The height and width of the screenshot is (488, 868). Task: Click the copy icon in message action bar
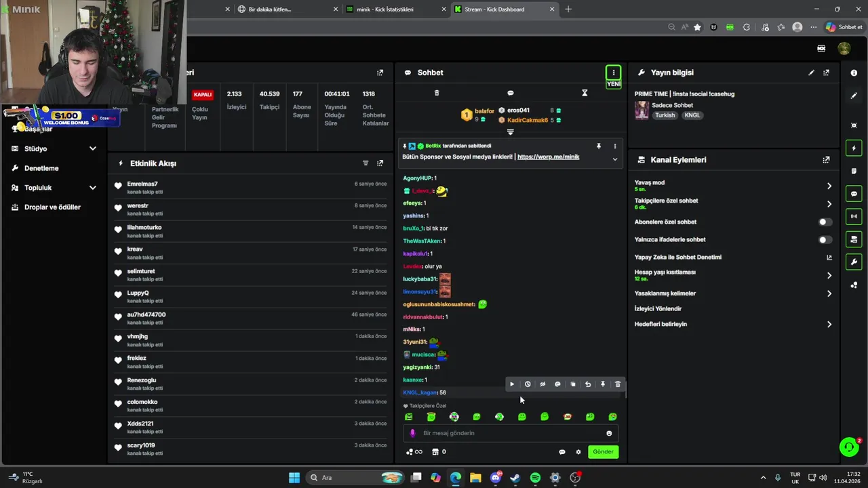click(x=572, y=384)
